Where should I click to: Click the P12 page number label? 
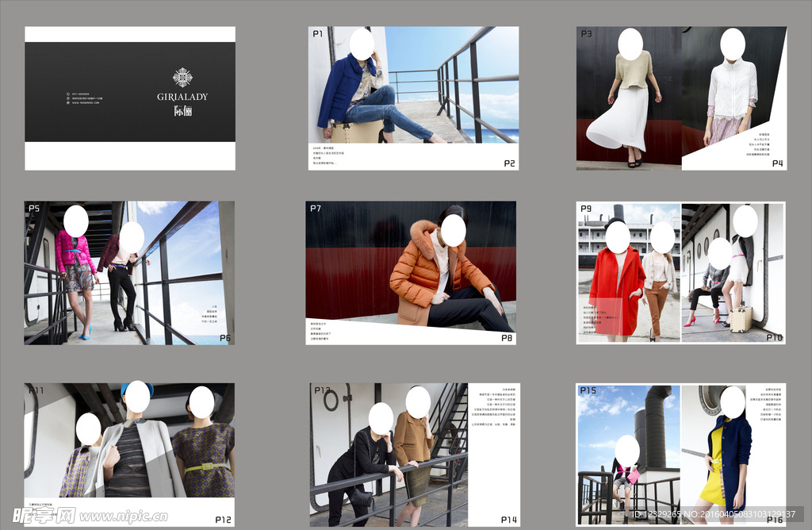click(x=223, y=520)
